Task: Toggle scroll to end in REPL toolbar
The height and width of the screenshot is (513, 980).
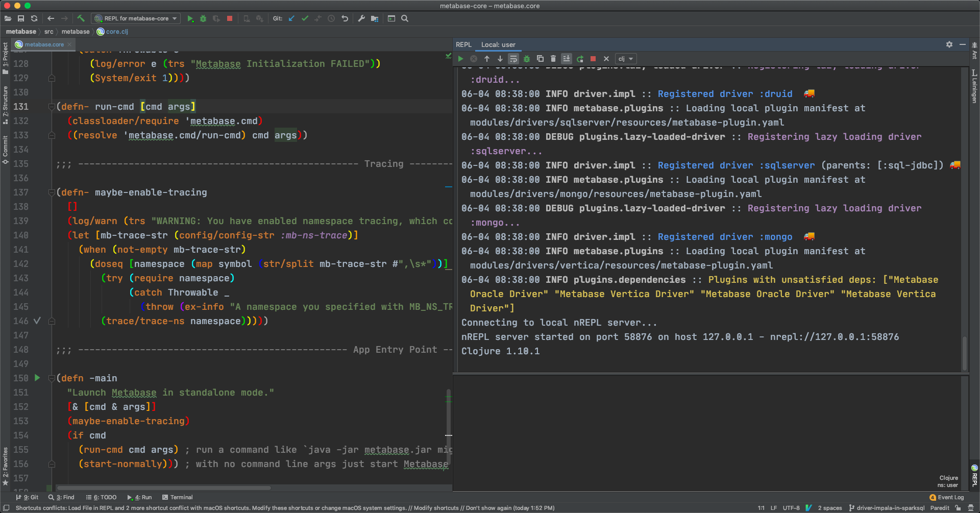Action: 567,59
